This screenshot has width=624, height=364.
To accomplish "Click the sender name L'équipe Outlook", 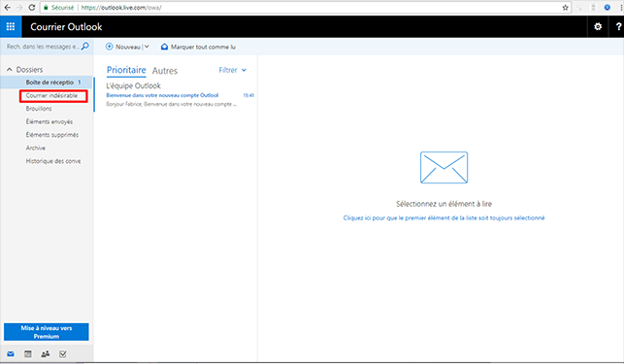I will (133, 85).
